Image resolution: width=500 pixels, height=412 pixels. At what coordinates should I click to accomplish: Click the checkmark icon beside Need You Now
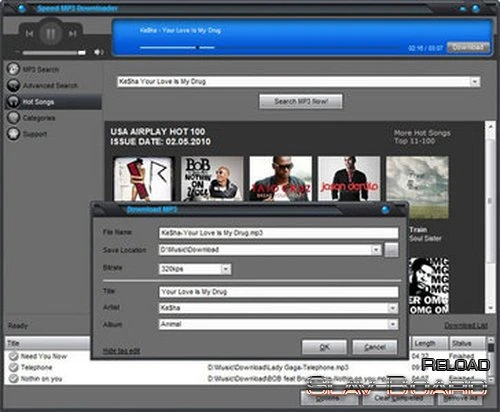coord(13,356)
